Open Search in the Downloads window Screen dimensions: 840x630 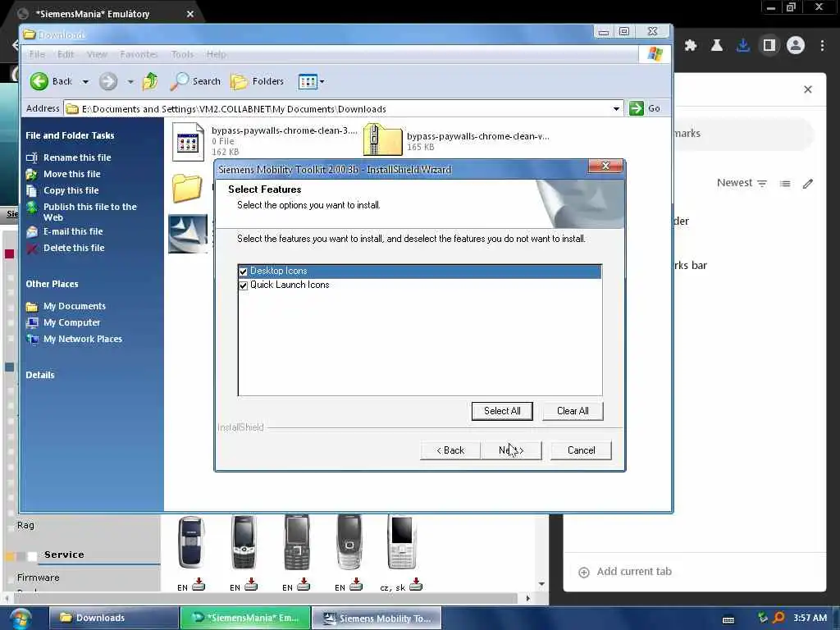[195, 81]
